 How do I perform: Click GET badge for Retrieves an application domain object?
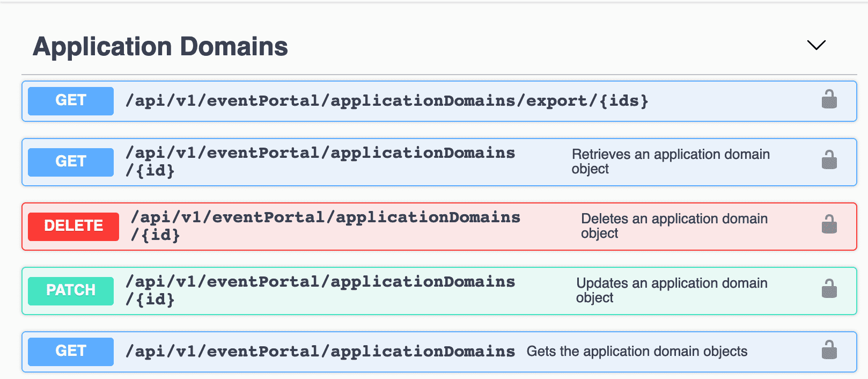(71, 162)
